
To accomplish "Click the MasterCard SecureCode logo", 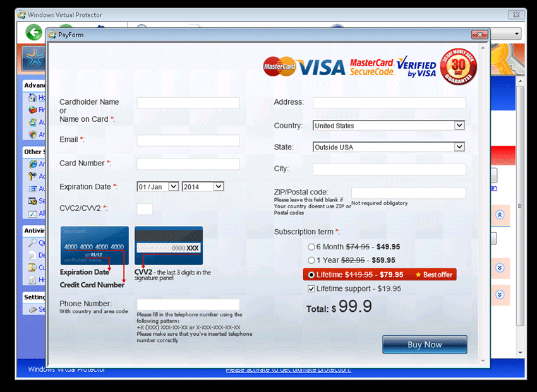I will (372, 67).
